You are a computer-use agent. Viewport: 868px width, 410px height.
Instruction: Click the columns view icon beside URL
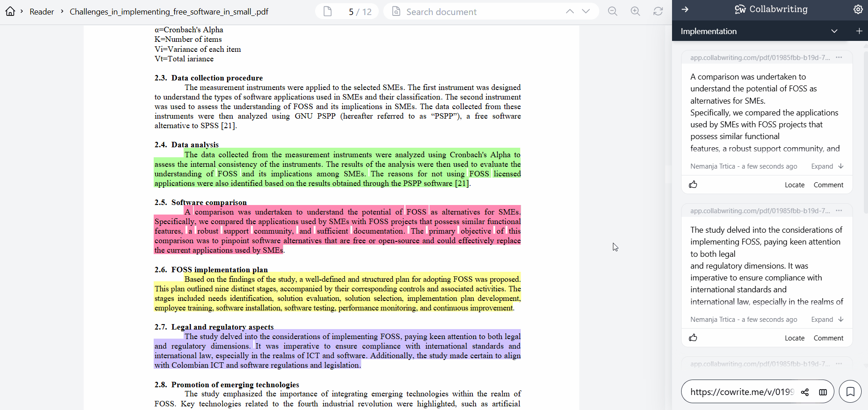(x=823, y=392)
